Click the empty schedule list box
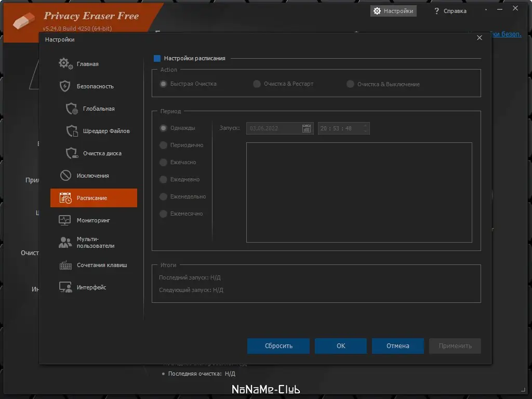Image resolution: width=532 pixels, height=399 pixels. (359, 192)
